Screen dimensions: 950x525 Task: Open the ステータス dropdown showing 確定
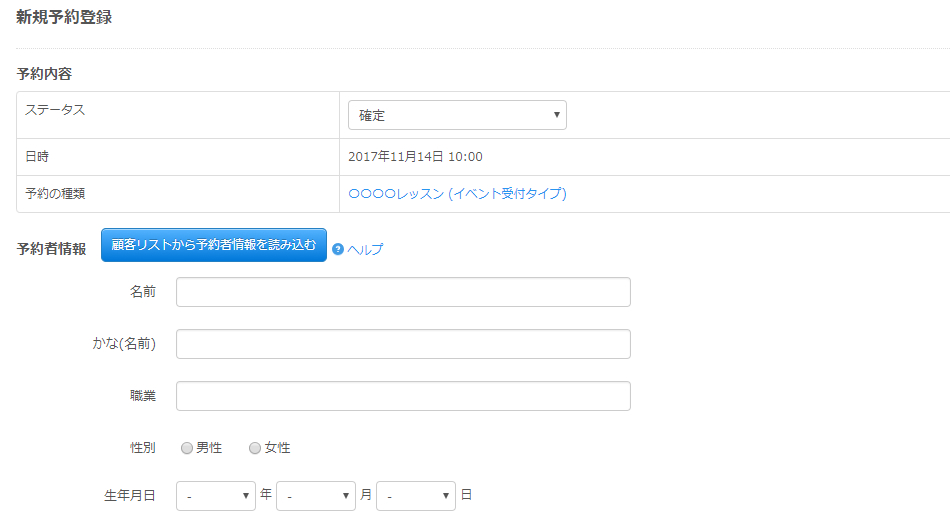point(457,115)
